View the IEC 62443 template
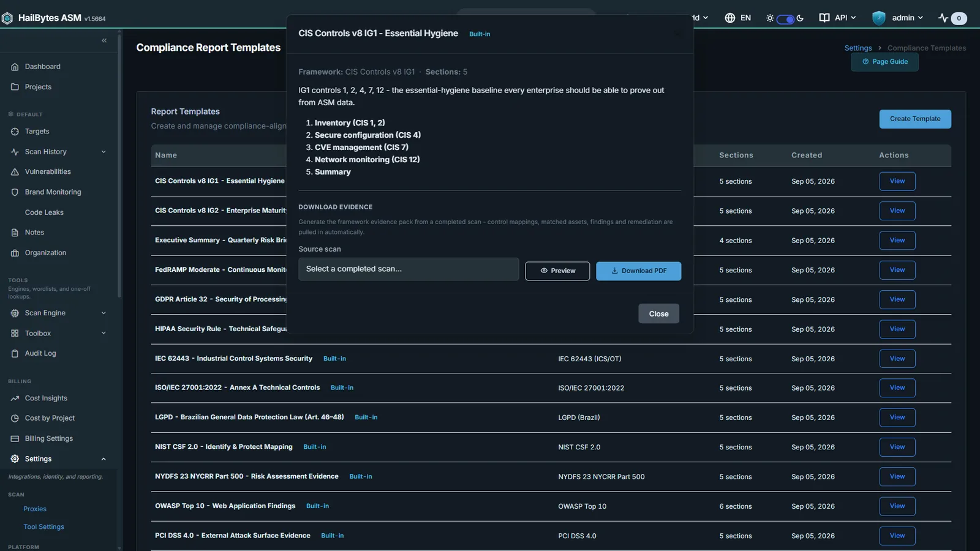980x551 pixels. click(897, 359)
